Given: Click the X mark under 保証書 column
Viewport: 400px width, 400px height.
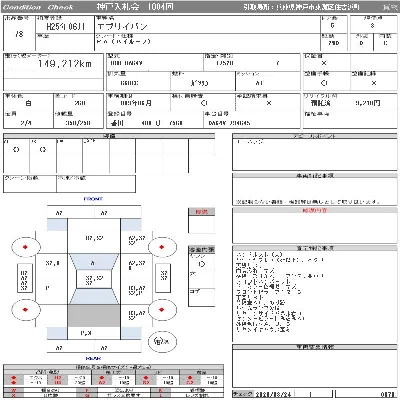Looking at the screenshot, I should point(324,63).
